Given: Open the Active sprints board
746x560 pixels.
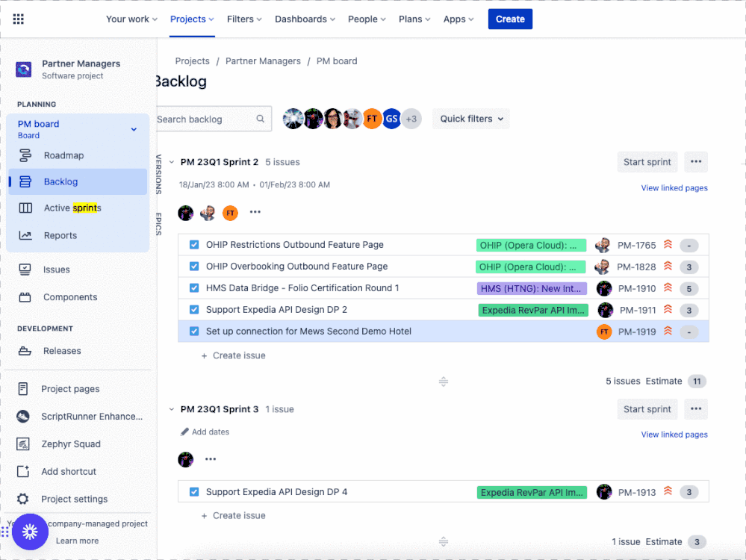Looking at the screenshot, I should point(72,208).
